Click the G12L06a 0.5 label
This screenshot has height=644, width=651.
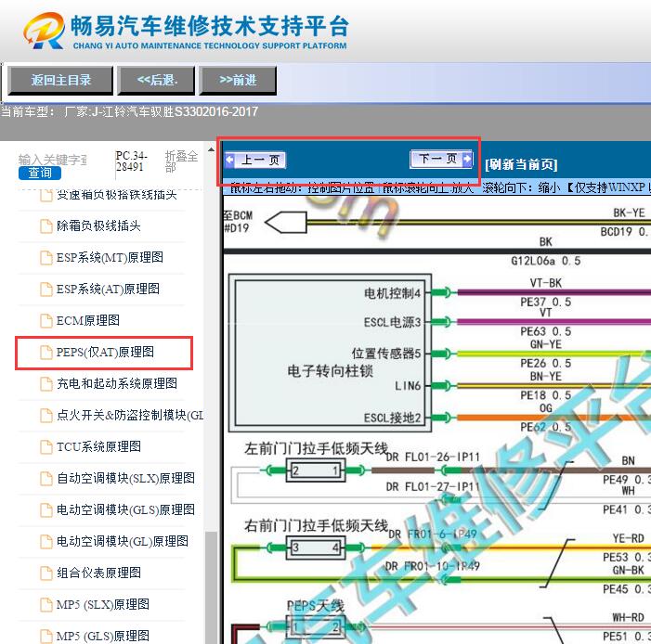[545, 261]
